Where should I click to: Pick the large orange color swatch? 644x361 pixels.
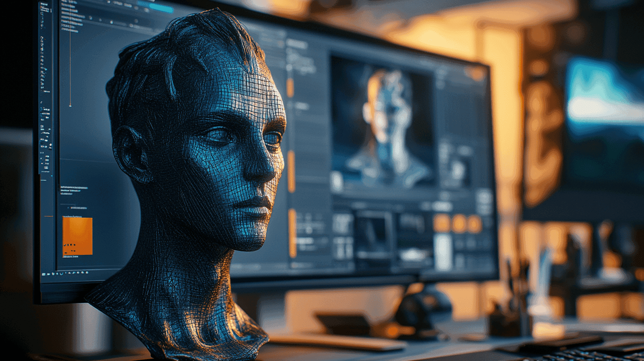[77, 236]
